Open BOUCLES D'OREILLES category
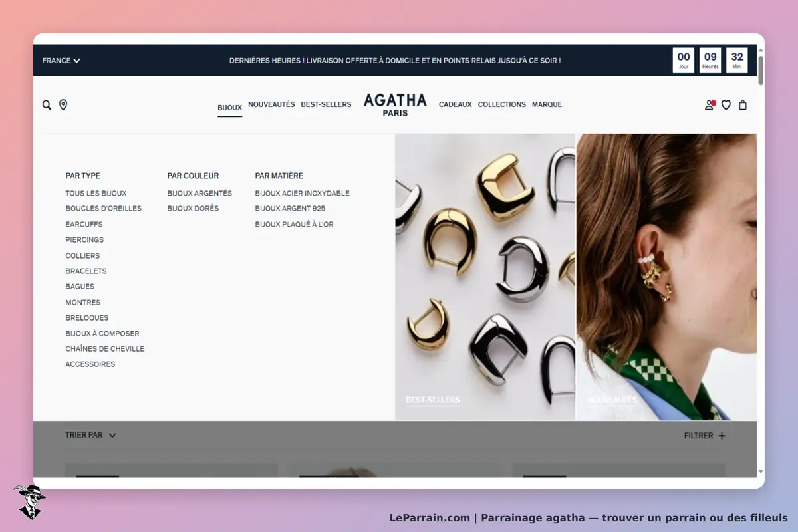 [x=103, y=209]
